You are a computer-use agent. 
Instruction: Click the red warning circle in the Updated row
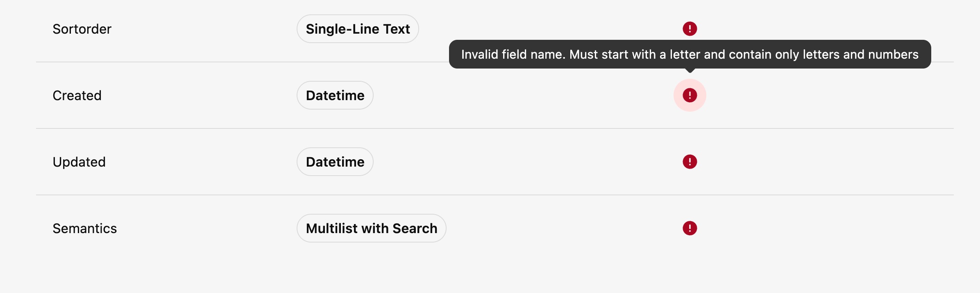pyautogui.click(x=690, y=162)
